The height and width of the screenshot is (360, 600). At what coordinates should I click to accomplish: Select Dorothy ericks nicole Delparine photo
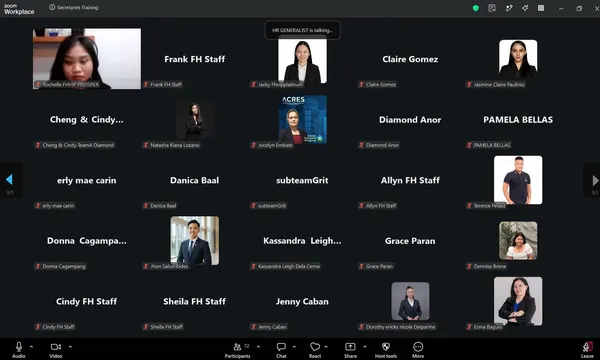(410, 301)
